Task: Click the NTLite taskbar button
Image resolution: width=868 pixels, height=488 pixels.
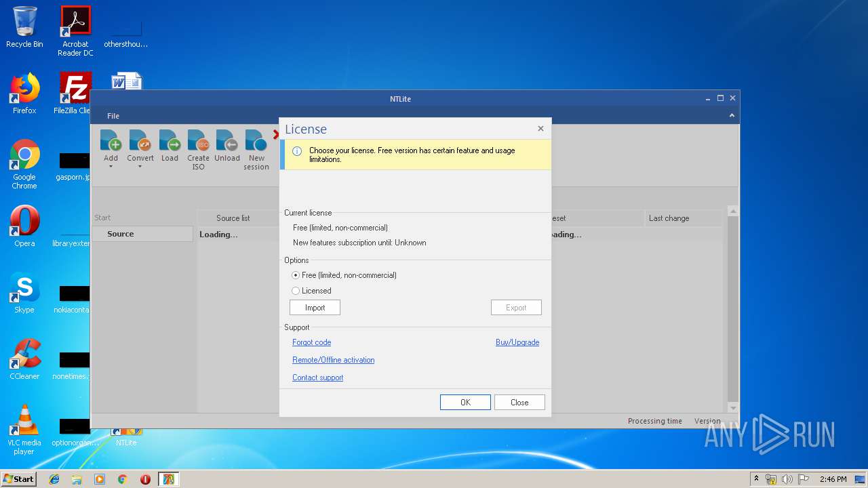Action: click(168, 479)
